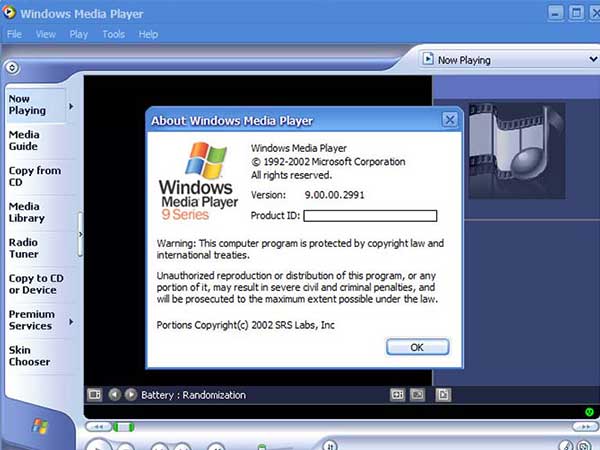600x450 pixels.
Task: Minimize the Windows Media Player window
Action: click(555, 13)
